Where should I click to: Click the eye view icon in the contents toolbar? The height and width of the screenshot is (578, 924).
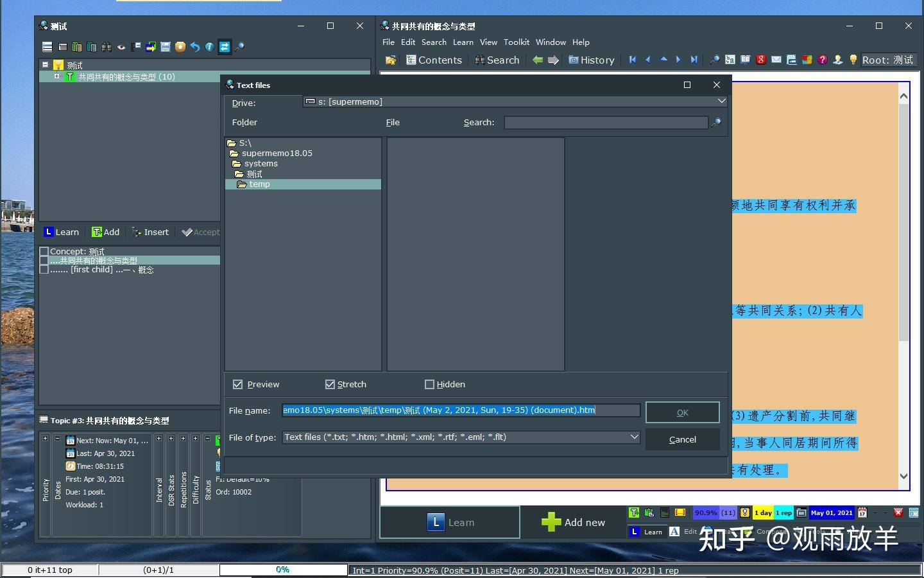coord(121,47)
